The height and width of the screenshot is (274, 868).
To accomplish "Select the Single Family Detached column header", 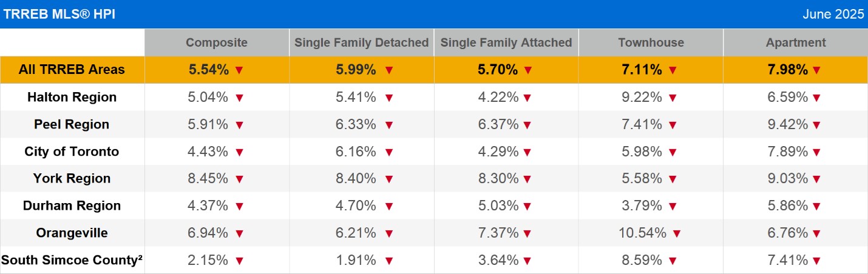I will [362, 42].
